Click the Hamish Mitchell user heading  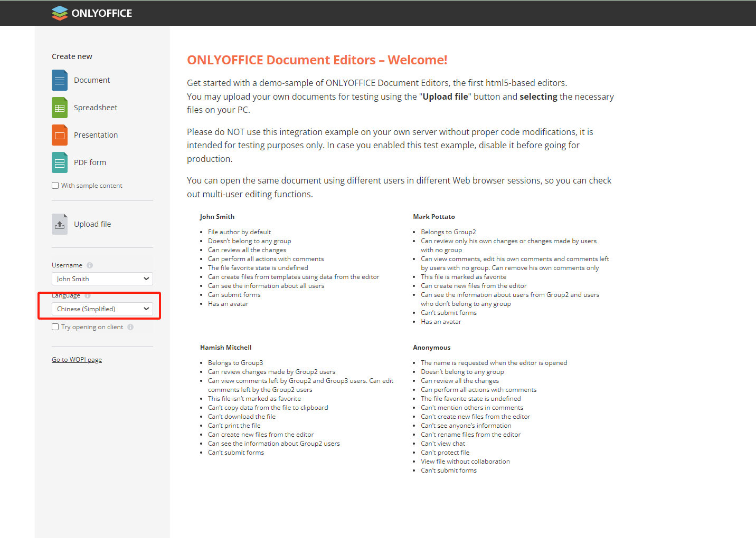click(x=225, y=348)
